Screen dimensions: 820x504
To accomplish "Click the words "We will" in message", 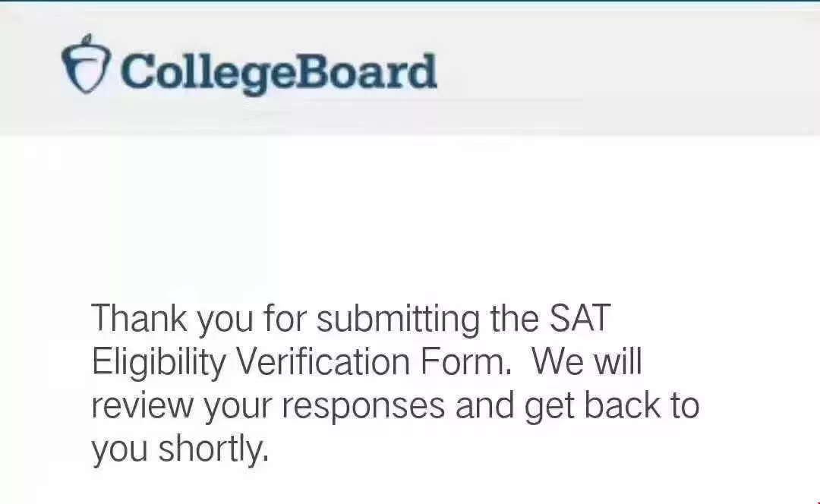I will click(x=587, y=361).
